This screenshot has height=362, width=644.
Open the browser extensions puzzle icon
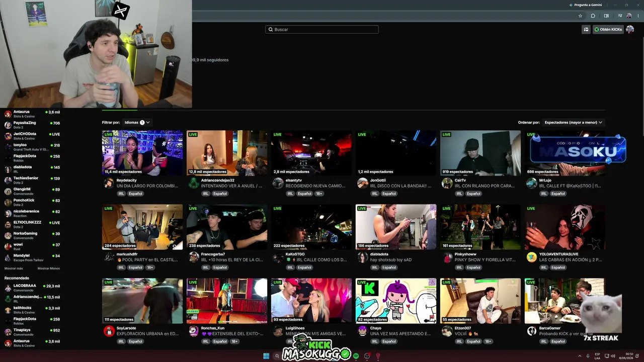point(593,16)
